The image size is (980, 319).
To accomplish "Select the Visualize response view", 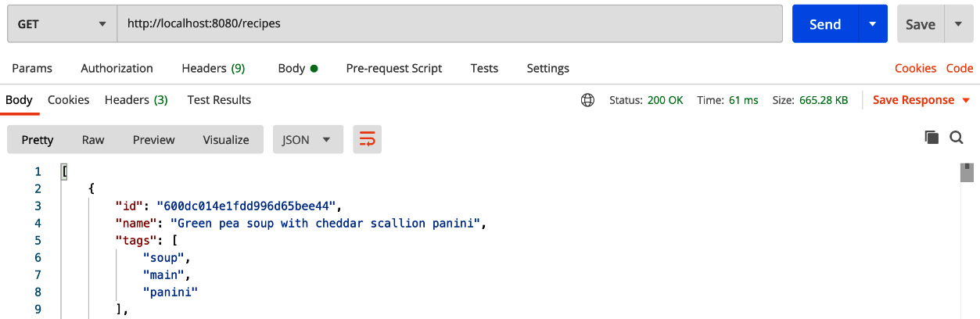I will click(226, 140).
